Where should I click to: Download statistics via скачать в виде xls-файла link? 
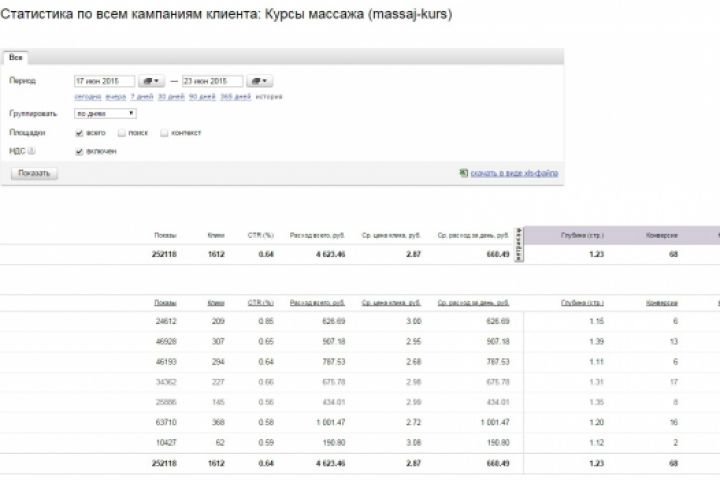pyautogui.click(x=514, y=173)
